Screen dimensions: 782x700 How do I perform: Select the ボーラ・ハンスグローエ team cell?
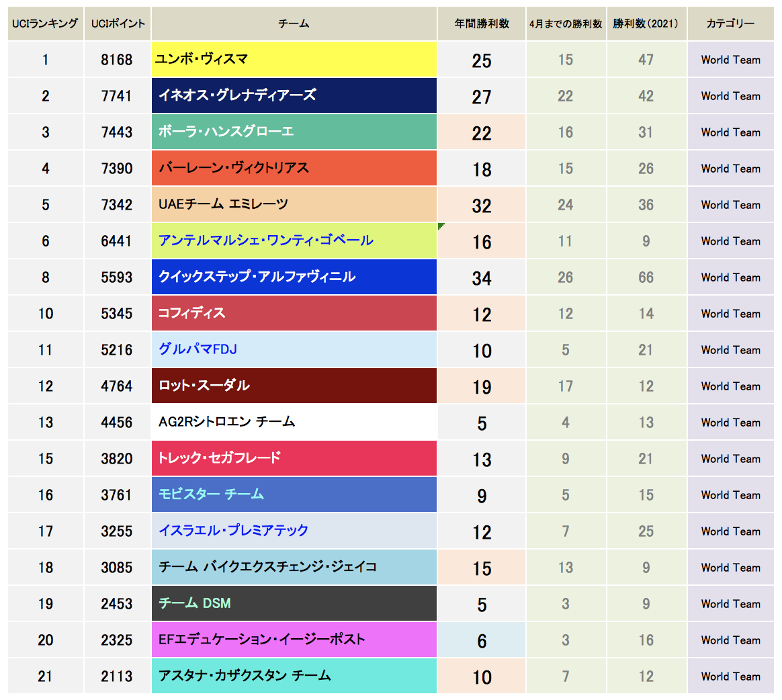pyautogui.click(x=294, y=132)
